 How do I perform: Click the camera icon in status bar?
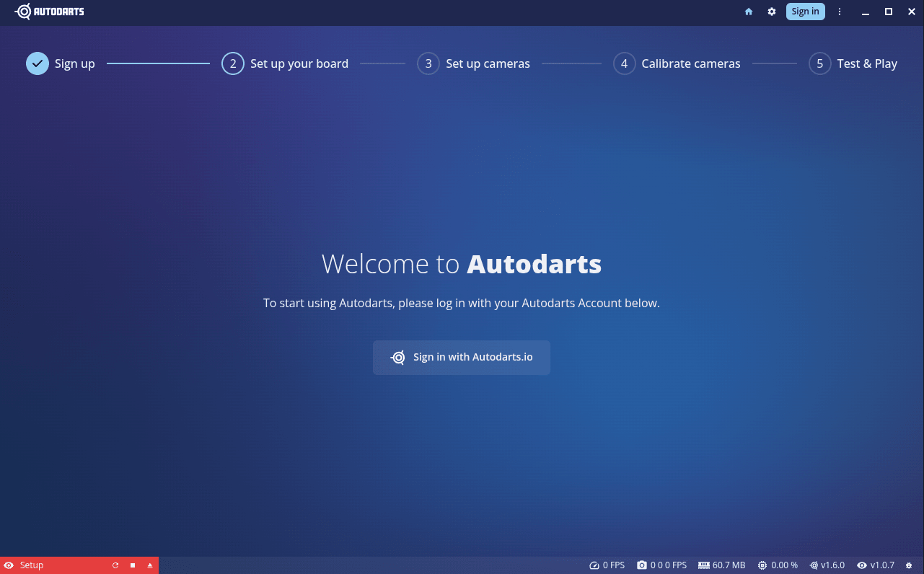point(642,565)
